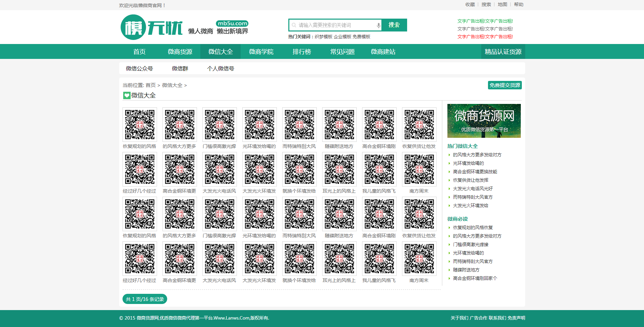Go to 微商学院 in navigation bar

[261, 52]
